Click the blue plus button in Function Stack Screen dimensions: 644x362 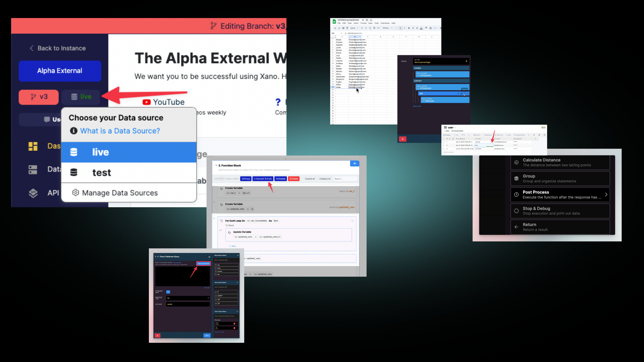tap(354, 163)
